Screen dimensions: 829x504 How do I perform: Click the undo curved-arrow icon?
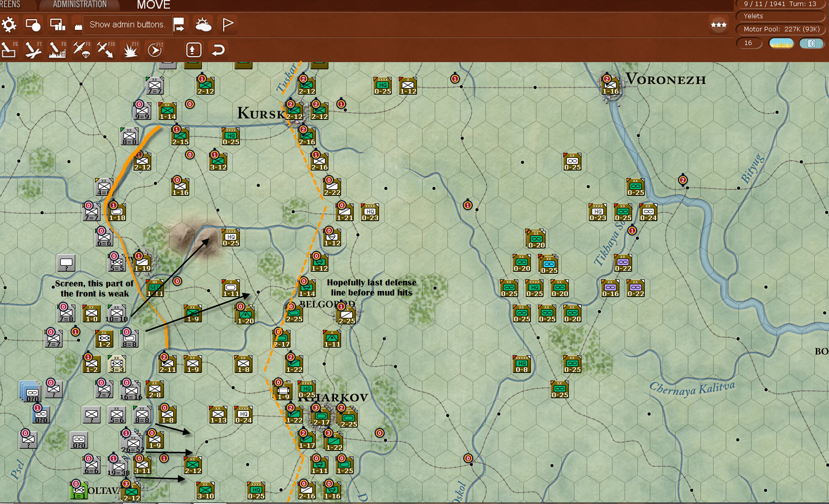tap(218, 50)
